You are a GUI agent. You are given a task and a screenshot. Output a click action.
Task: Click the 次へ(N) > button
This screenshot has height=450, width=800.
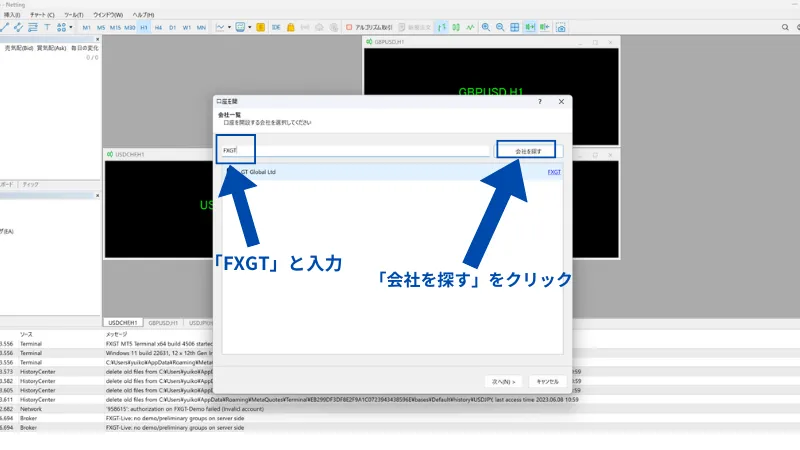504,382
